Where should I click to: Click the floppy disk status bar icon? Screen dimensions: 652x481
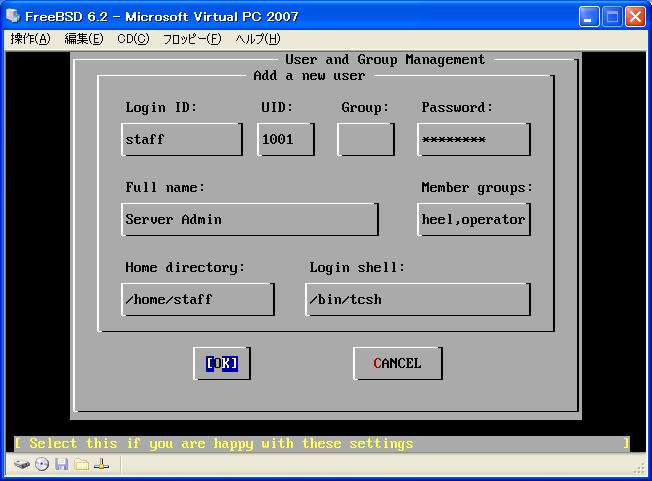pos(62,464)
